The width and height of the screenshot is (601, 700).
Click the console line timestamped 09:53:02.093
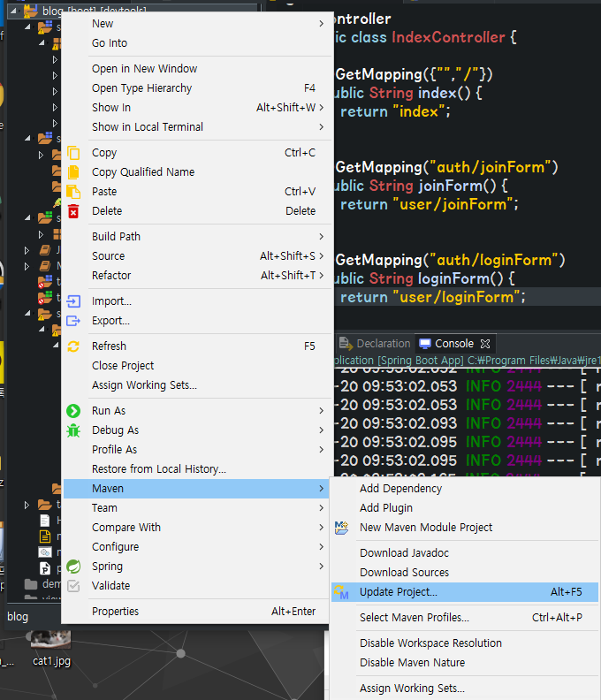click(x=467, y=423)
